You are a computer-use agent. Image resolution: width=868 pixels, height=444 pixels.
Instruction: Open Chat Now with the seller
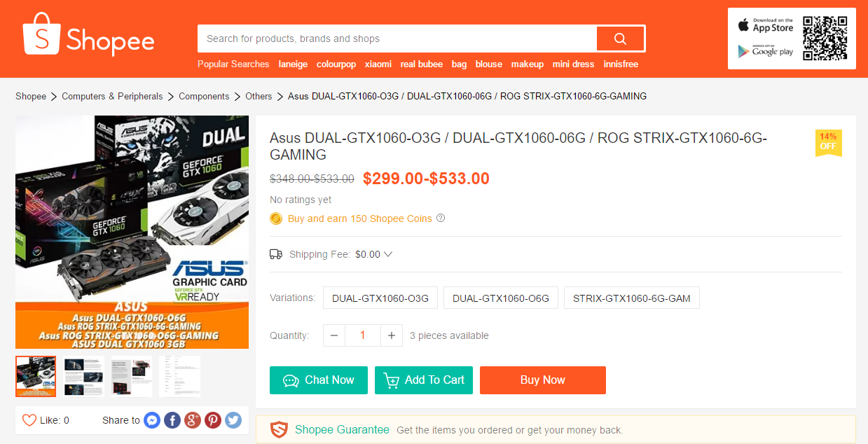pos(318,380)
